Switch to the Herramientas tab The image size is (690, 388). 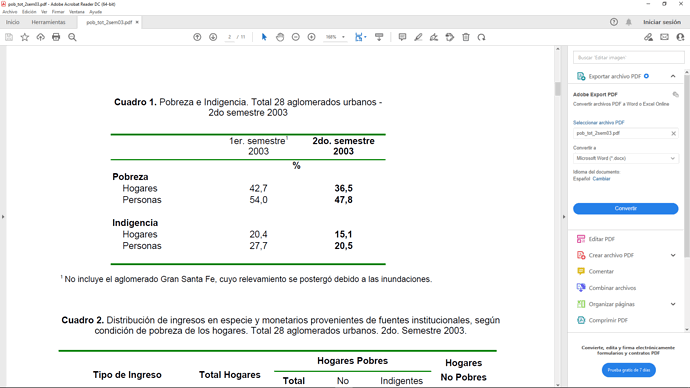pyautogui.click(x=48, y=22)
